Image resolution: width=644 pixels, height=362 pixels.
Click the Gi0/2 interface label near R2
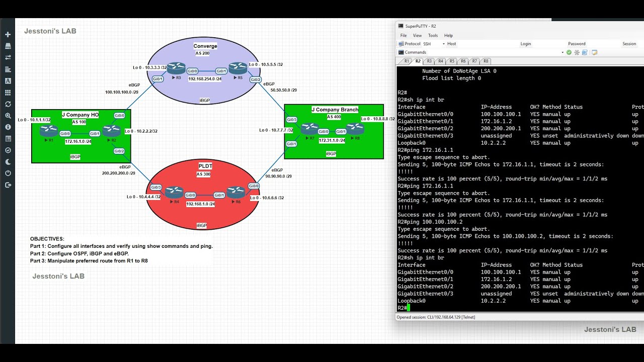[119, 151]
